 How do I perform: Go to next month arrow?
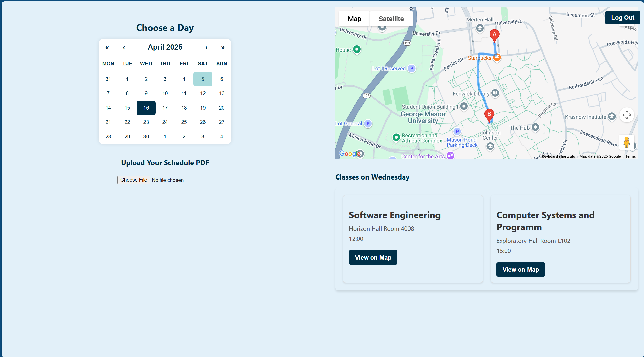tap(206, 47)
